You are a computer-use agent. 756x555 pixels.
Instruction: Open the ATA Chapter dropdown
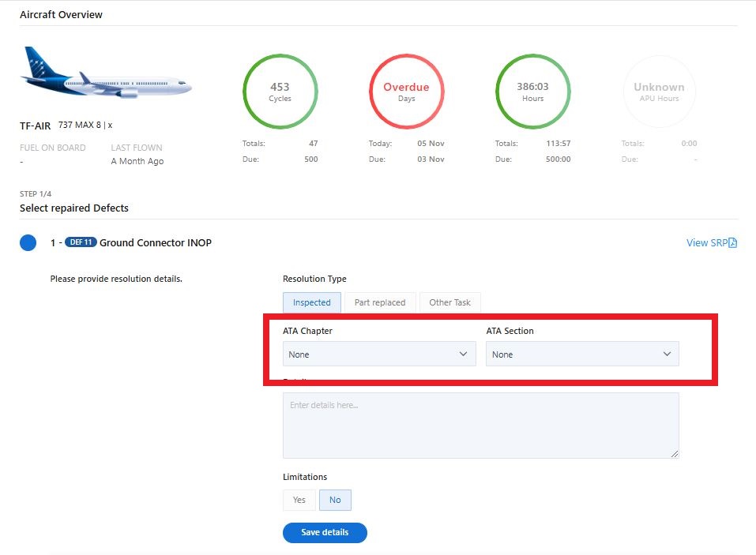pos(379,354)
